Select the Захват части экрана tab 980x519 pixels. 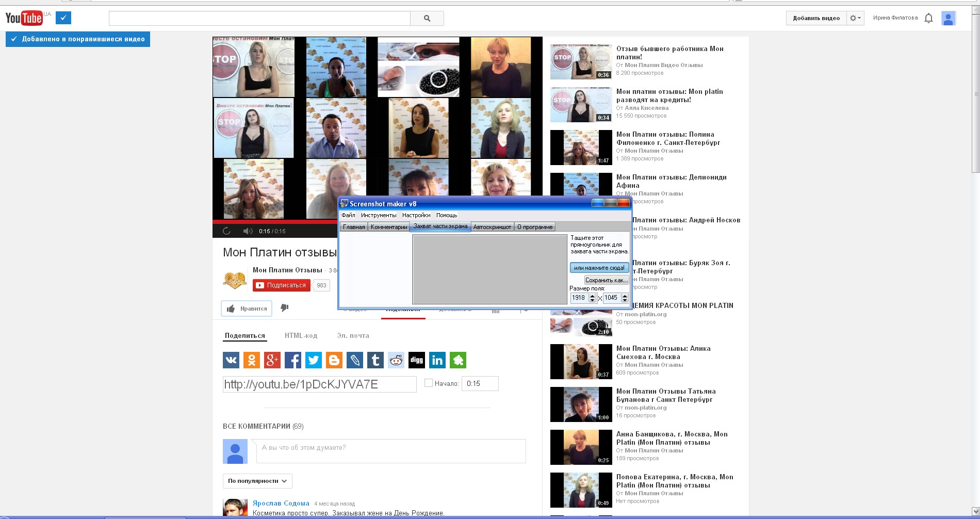click(x=440, y=226)
